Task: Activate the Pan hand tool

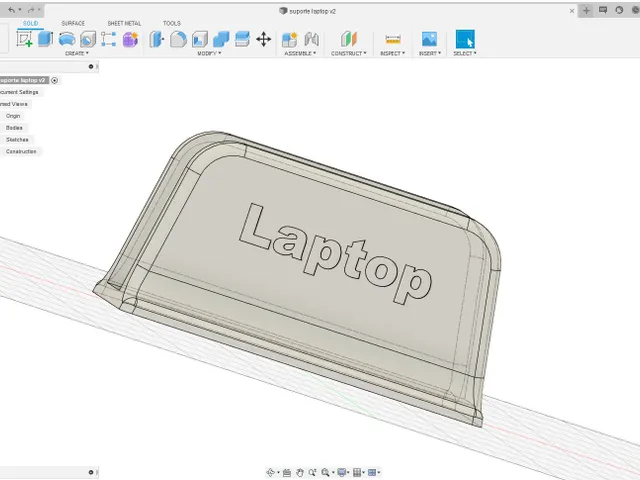Action: point(300,473)
